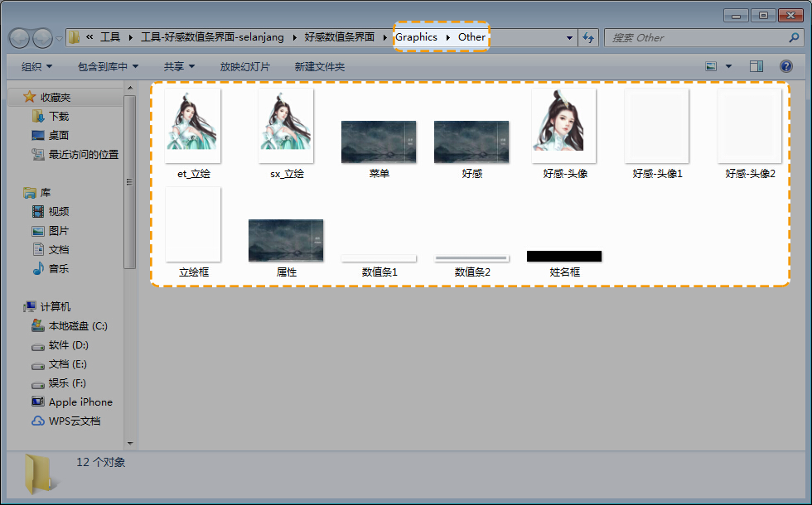Select the 菜单 image file
The width and height of the screenshot is (812, 505).
point(379,150)
